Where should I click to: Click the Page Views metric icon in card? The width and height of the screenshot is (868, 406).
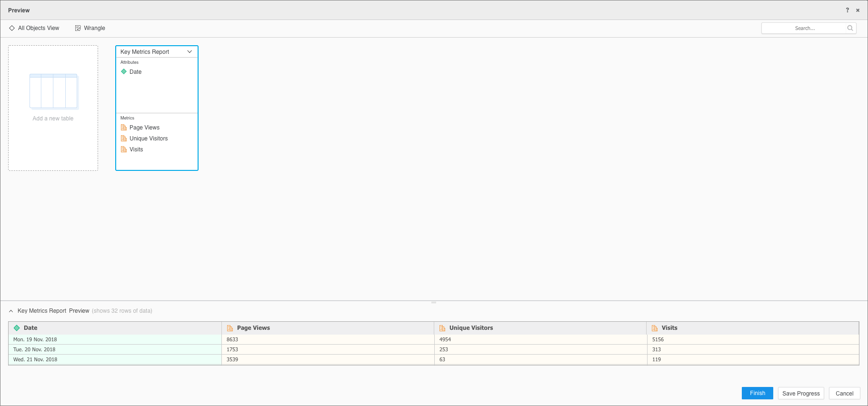click(124, 128)
